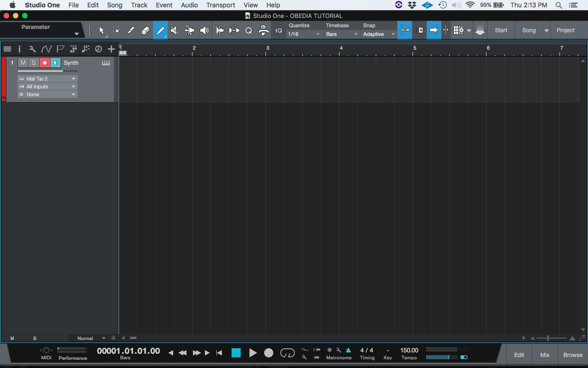Open the Quantize value dropdown showing 1/16

pos(302,34)
